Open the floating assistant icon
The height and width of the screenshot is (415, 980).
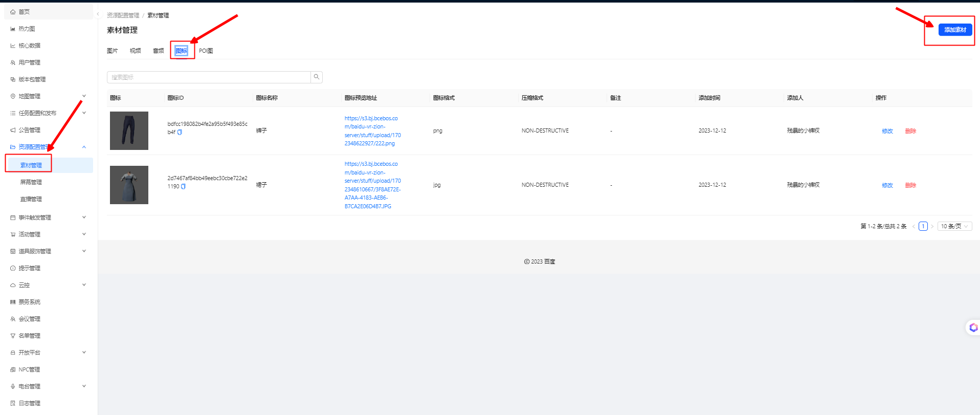972,327
